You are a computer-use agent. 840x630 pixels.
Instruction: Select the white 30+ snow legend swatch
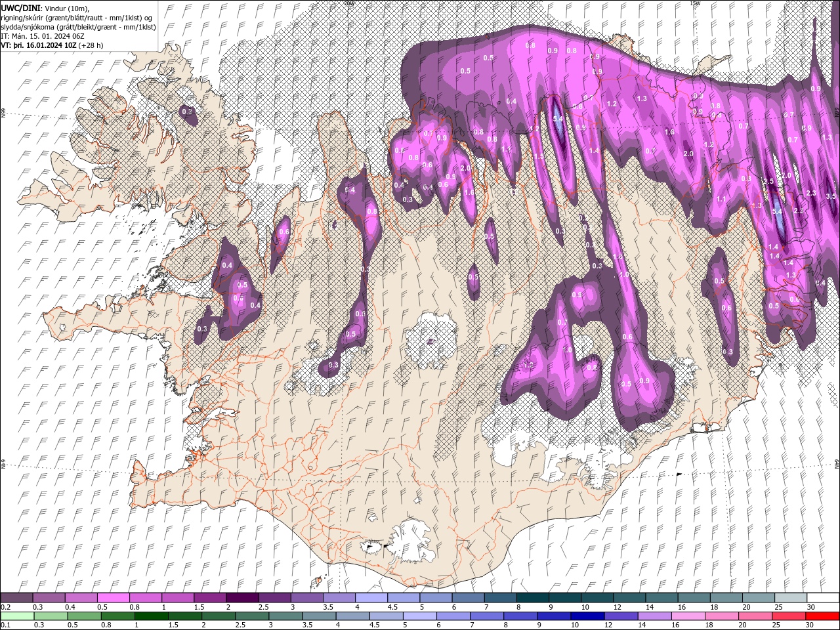(x=824, y=597)
